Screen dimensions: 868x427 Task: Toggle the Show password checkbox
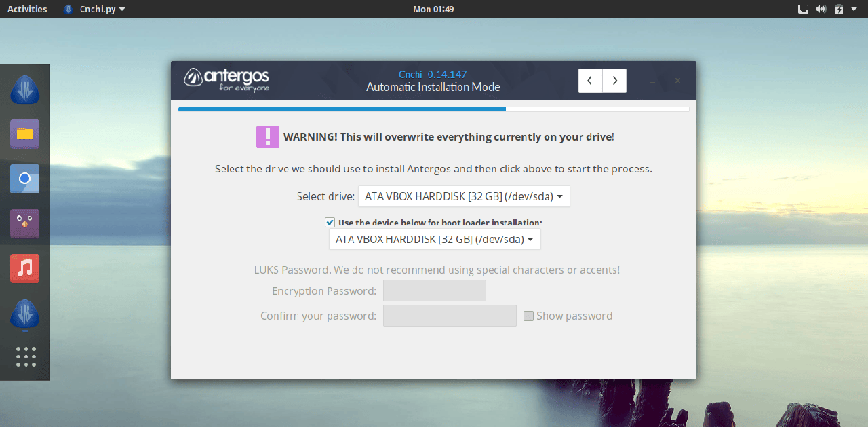click(528, 316)
